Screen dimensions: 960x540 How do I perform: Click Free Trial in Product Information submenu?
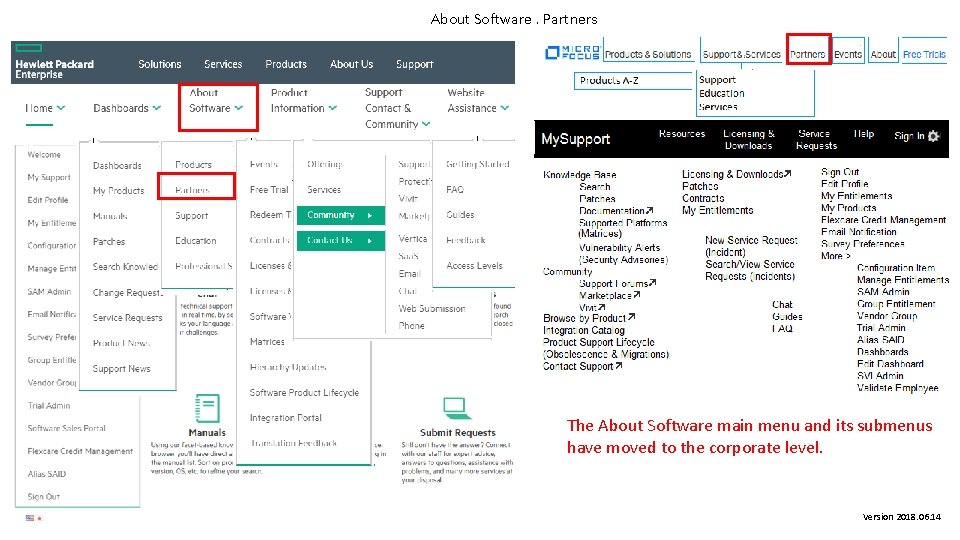tap(269, 190)
